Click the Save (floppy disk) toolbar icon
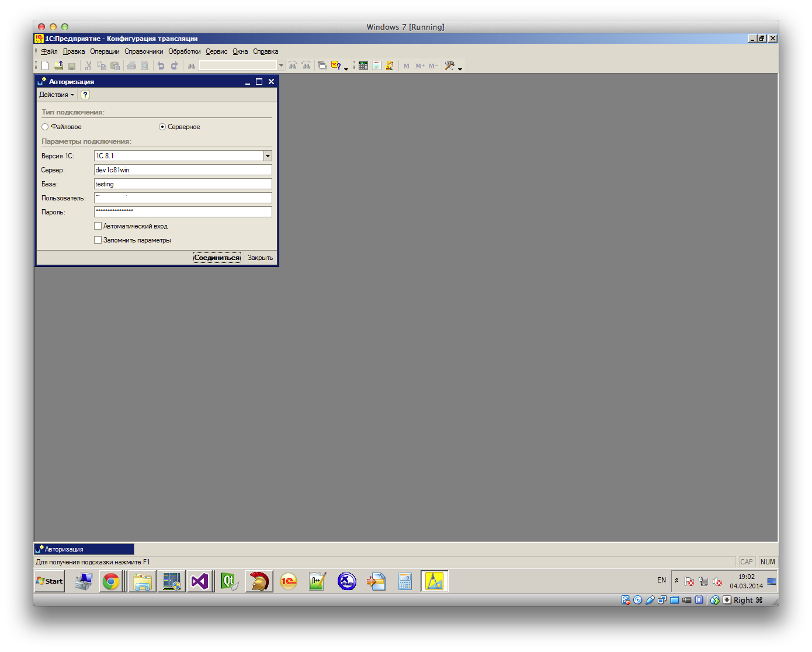This screenshot has height=652, width=812. coord(72,66)
